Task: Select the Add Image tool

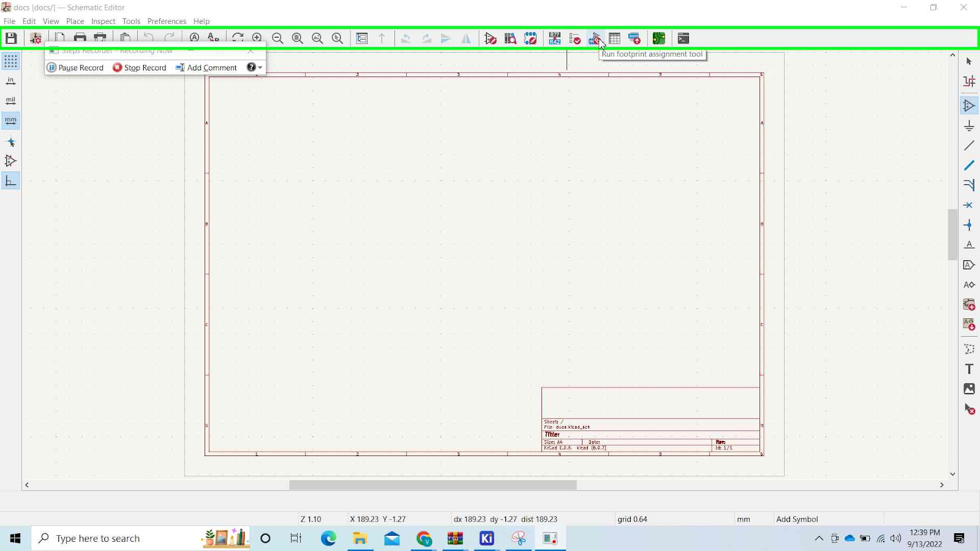Action: (969, 389)
